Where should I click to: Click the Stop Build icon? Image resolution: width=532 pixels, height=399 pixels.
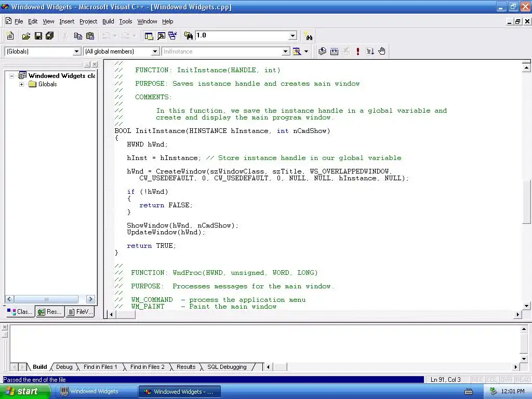pyautogui.click(x=345, y=51)
